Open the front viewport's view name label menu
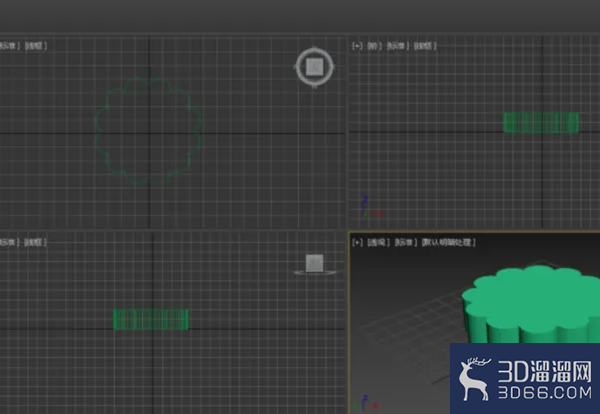The width and height of the screenshot is (600, 414). coord(375,46)
